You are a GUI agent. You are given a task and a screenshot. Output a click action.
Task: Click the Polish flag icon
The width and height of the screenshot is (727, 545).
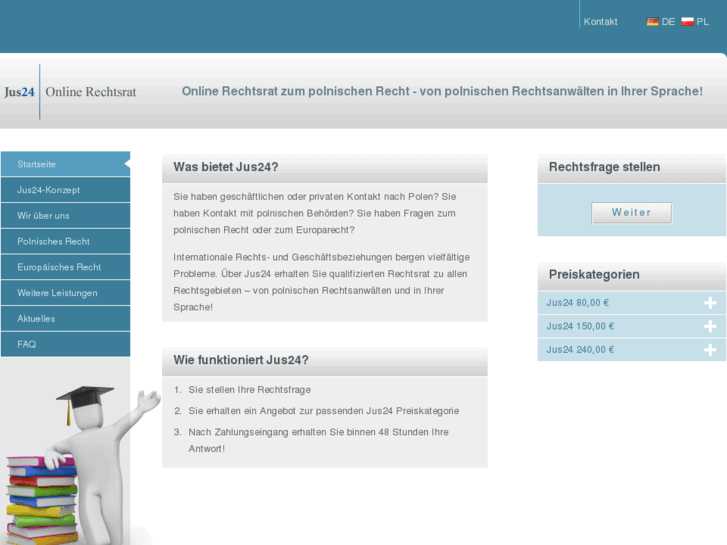pos(687,22)
